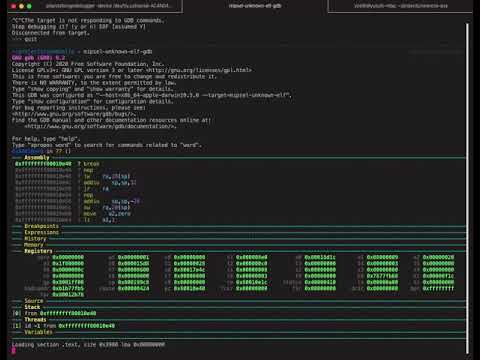
Task: Click the 'This GDB was configured as' line
Action: click(152, 95)
